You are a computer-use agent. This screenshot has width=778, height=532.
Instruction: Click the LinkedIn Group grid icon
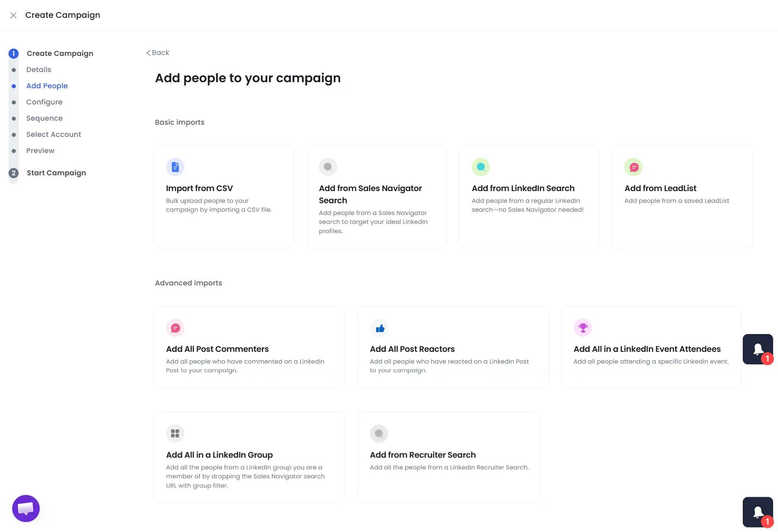pos(175,433)
